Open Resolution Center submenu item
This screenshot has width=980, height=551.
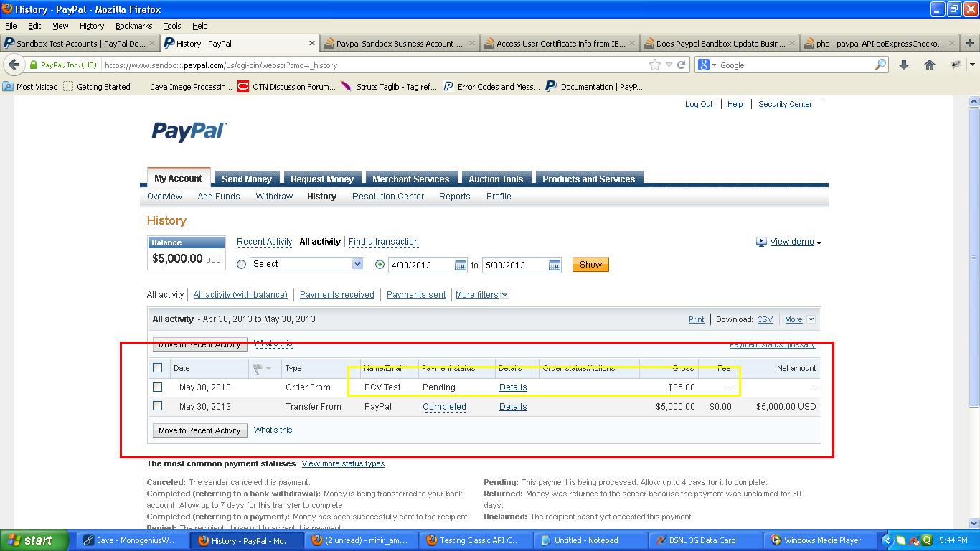(388, 196)
